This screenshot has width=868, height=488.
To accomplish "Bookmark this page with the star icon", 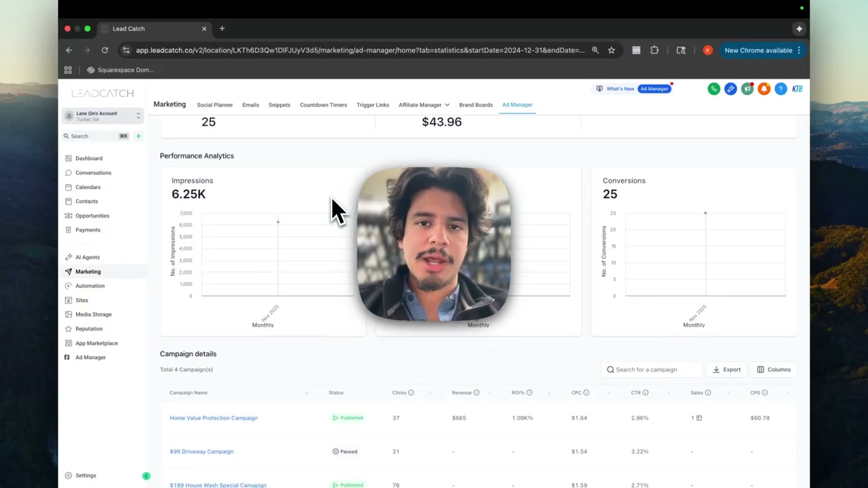I will coord(611,50).
